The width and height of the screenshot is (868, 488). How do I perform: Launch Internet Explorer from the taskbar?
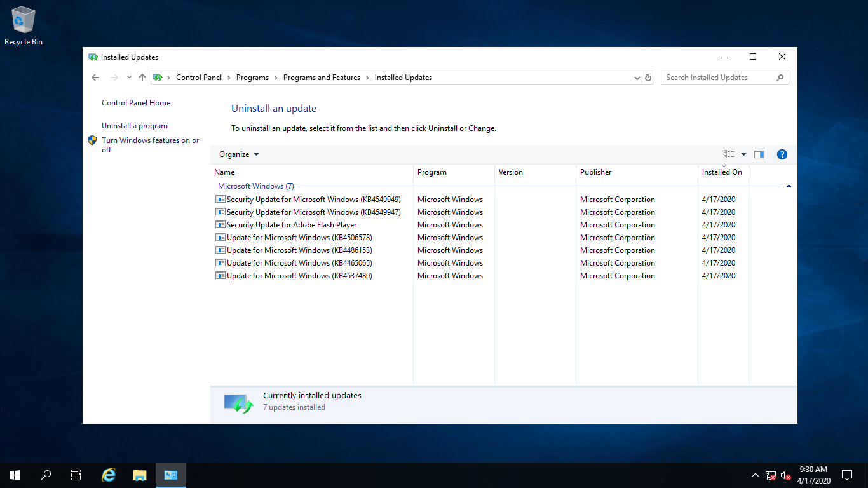point(109,475)
